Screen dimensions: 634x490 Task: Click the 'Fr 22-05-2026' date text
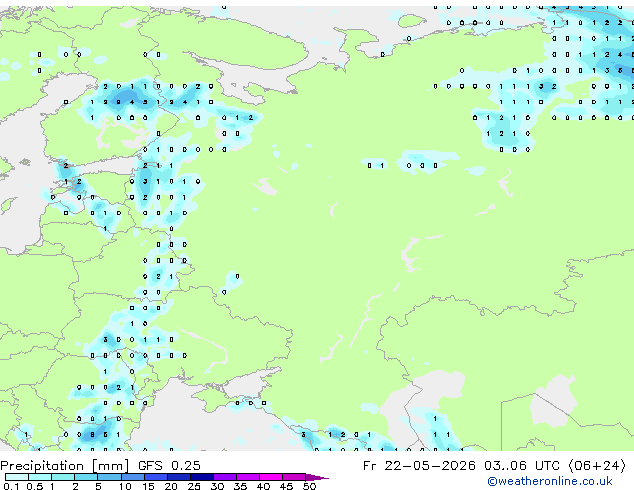tap(419, 466)
